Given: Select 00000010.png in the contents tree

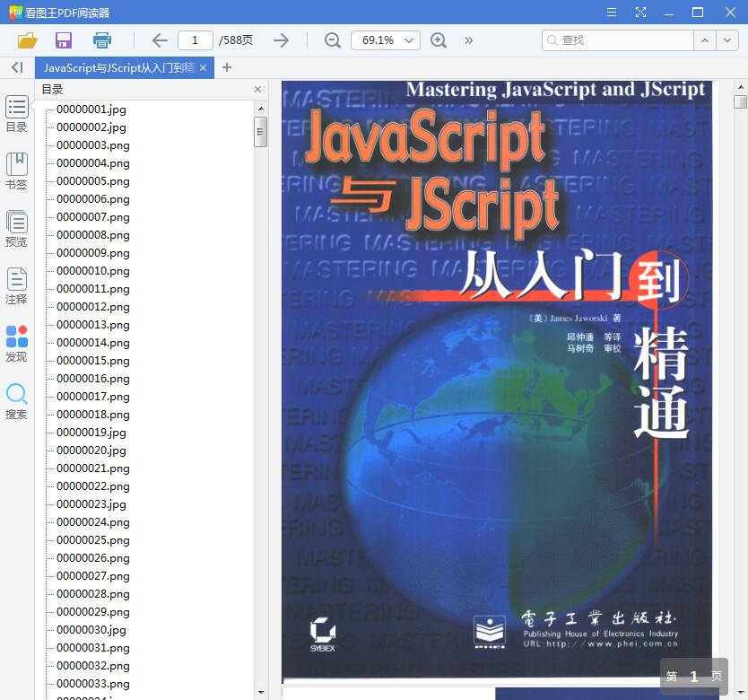Looking at the screenshot, I should coord(93,271).
